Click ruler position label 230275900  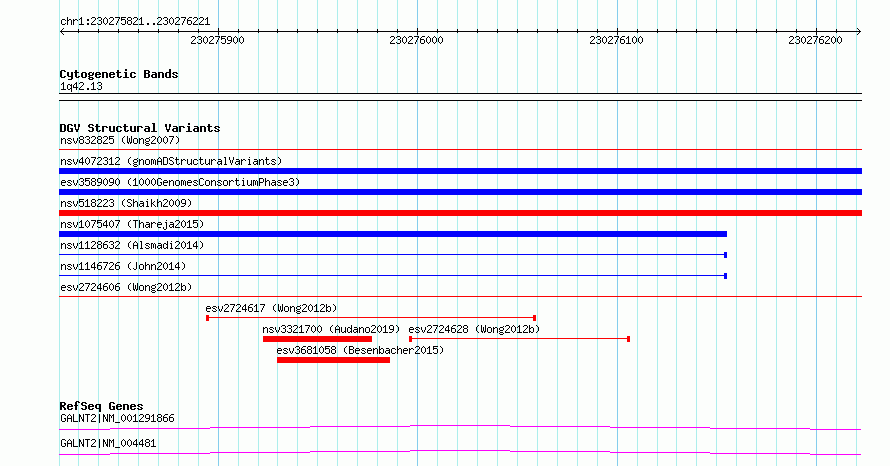217,40
